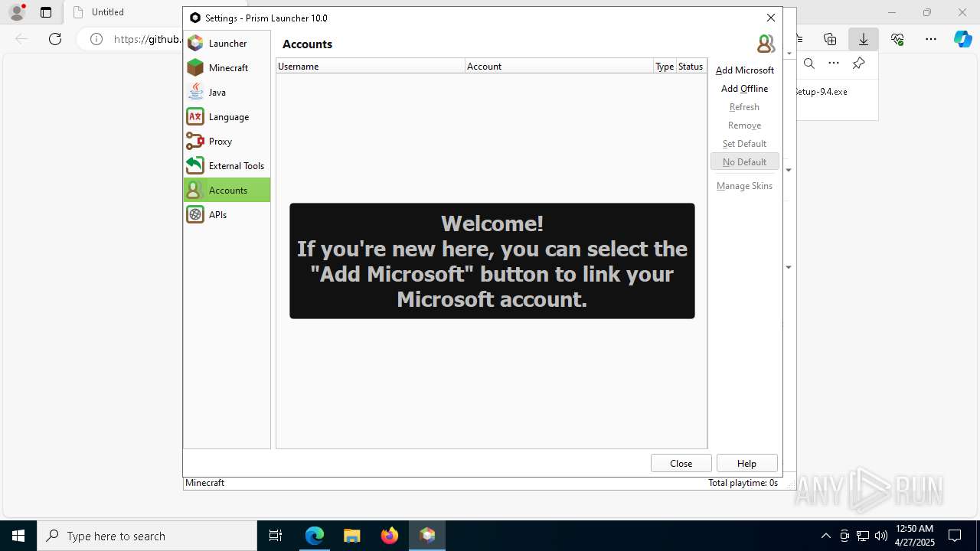Open Edge Settings and more menu

tap(931, 39)
